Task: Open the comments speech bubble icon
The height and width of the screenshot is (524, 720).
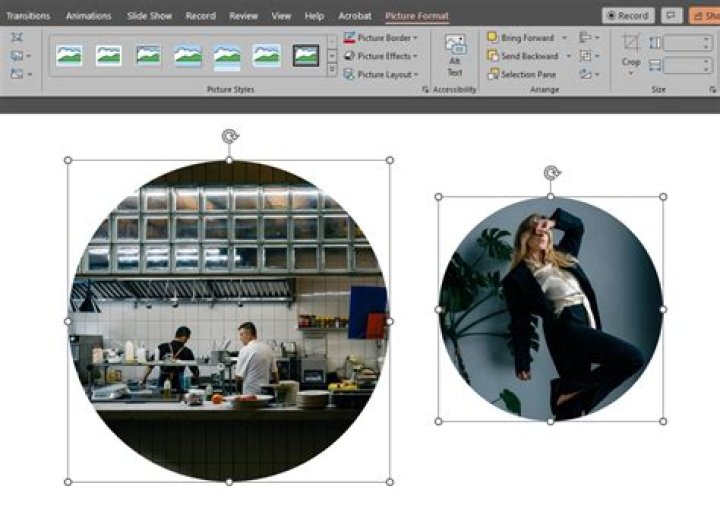Action: point(672,16)
